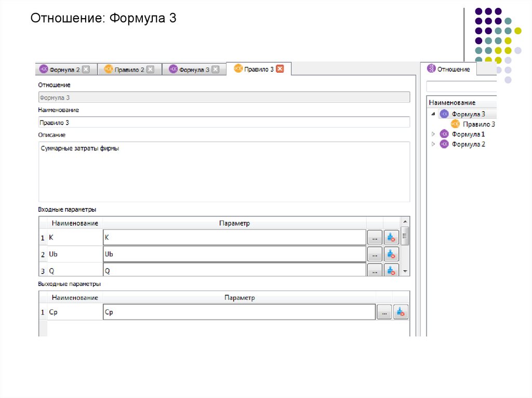Select the Правило 3 tab
Viewport: 532px width, 398px height.
[259, 69]
